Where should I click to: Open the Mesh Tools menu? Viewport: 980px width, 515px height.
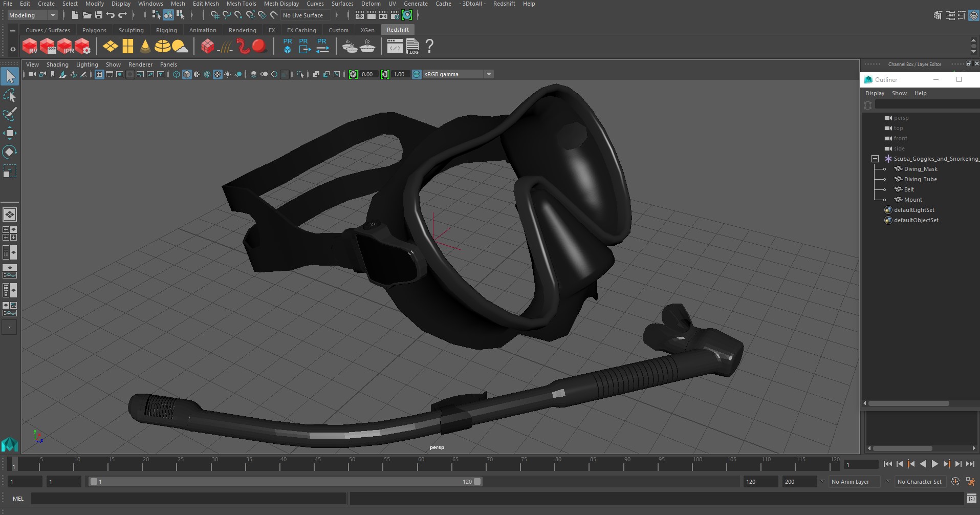coord(241,4)
